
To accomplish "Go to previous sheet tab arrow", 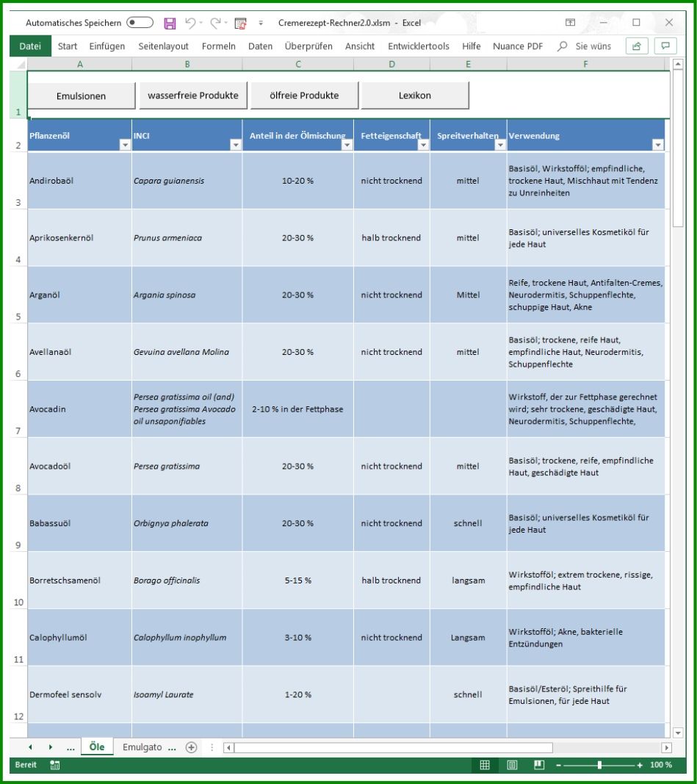I will pyautogui.click(x=30, y=747).
